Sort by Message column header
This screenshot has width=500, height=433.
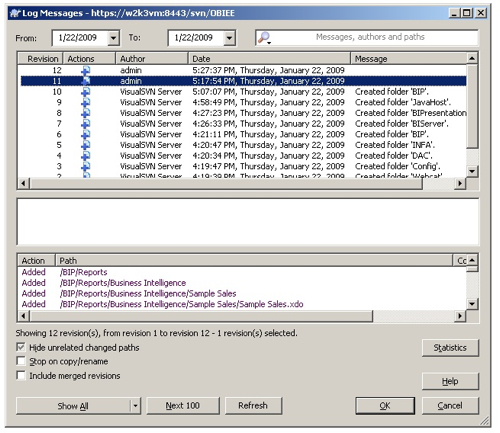(409, 59)
